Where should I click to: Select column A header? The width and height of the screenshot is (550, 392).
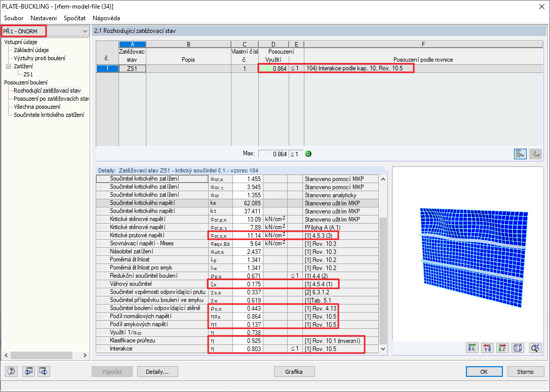pyautogui.click(x=132, y=45)
